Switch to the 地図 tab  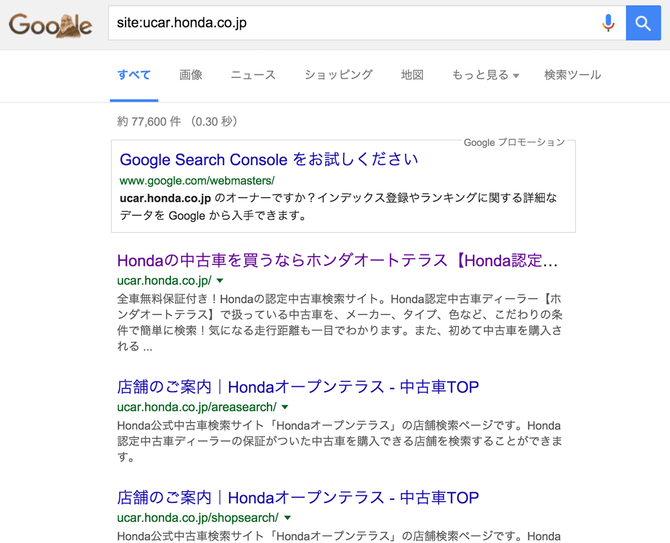click(x=412, y=75)
